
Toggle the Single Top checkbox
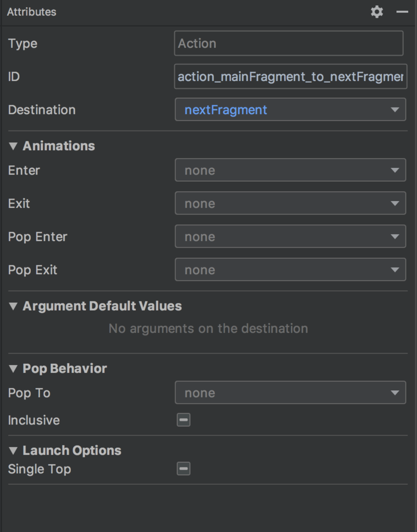coord(184,469)
